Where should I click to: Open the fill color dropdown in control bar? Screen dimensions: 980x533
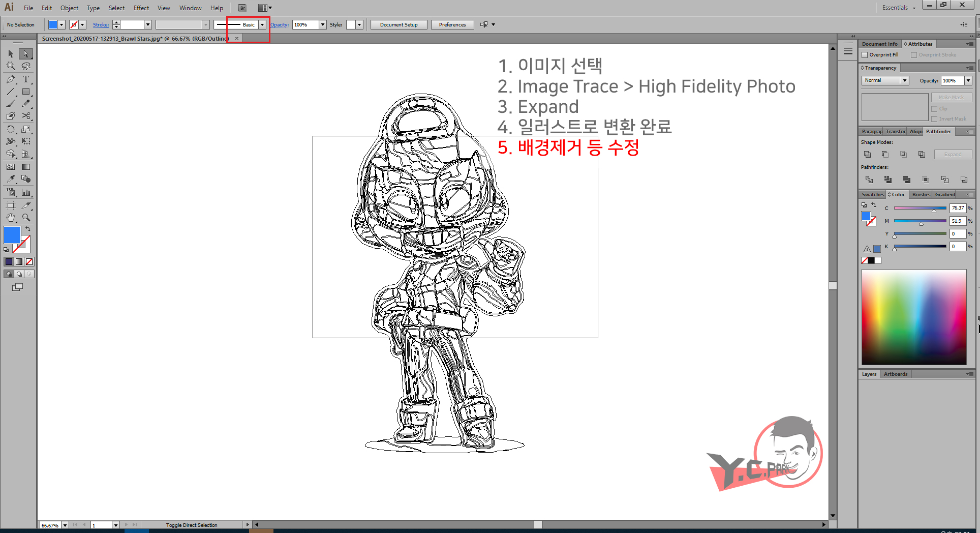(x=62, y=24)
